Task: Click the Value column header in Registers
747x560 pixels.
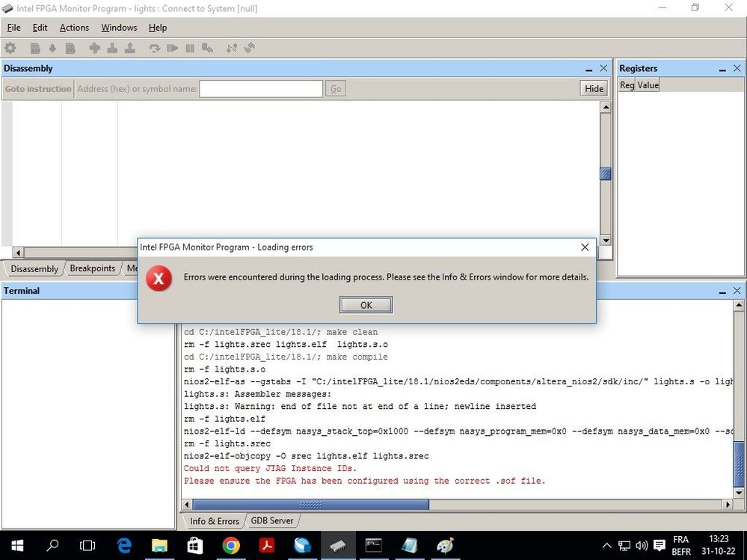Action: 648,84
